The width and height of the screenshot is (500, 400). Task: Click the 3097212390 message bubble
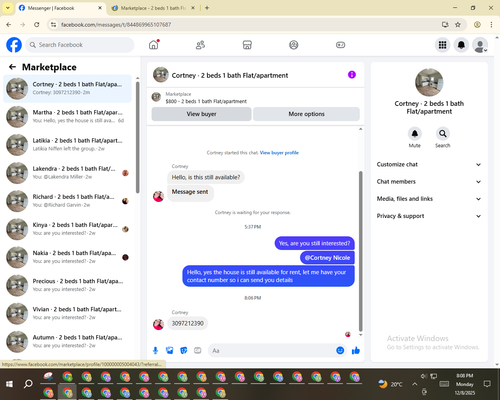(188, 323)
